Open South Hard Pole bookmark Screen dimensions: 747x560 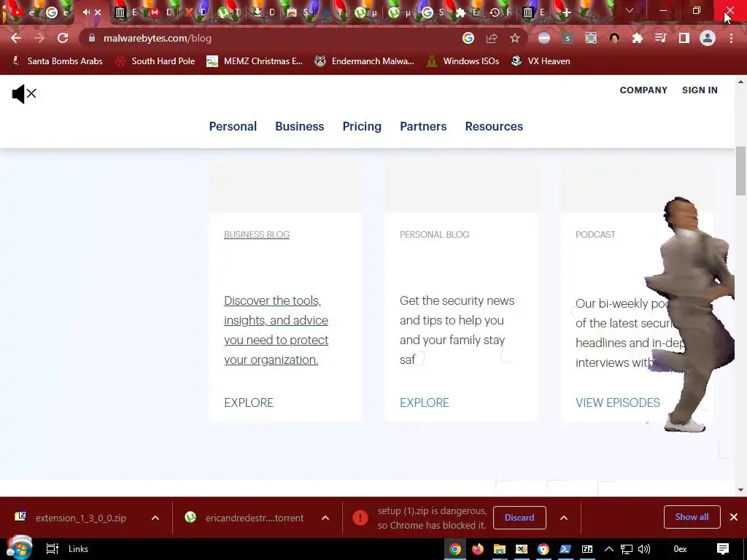pyautogui.click(x=155, y=61)
